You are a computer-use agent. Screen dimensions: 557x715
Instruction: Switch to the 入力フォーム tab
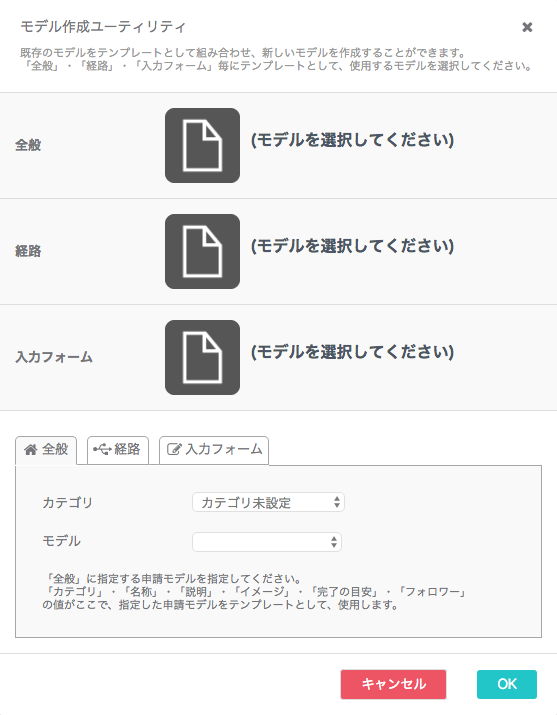click(x=214, y=450)
